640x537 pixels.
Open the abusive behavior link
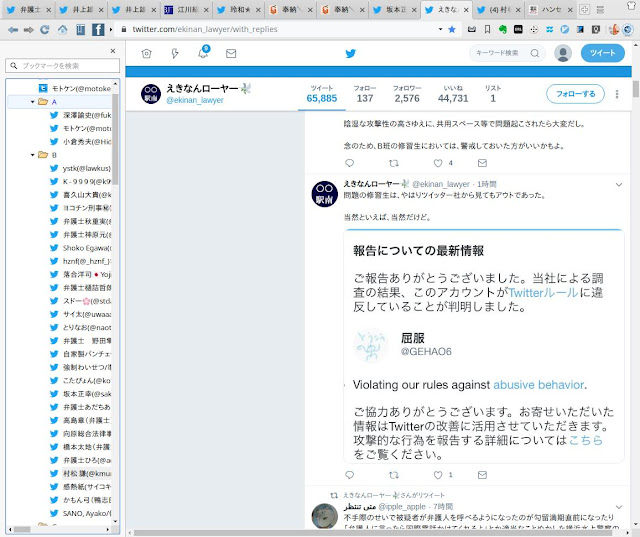pyautogui.click(x=538, y=385)
